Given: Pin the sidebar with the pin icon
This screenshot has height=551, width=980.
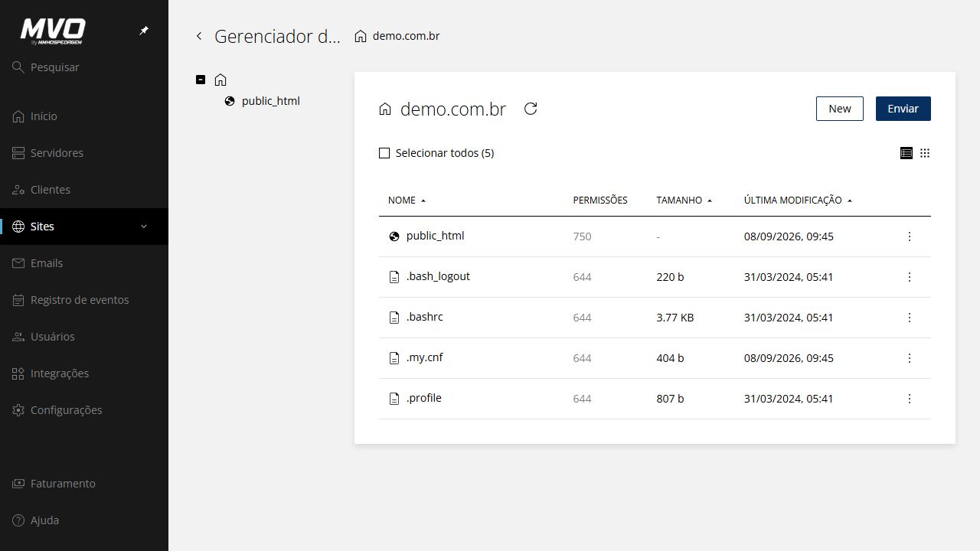Looking at the screenshot, I should (144, 31).
